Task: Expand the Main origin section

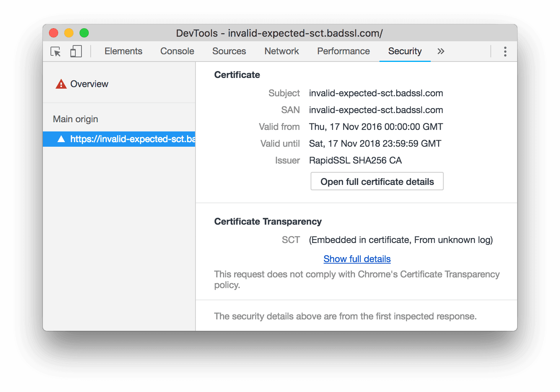Action: point(75,119)
